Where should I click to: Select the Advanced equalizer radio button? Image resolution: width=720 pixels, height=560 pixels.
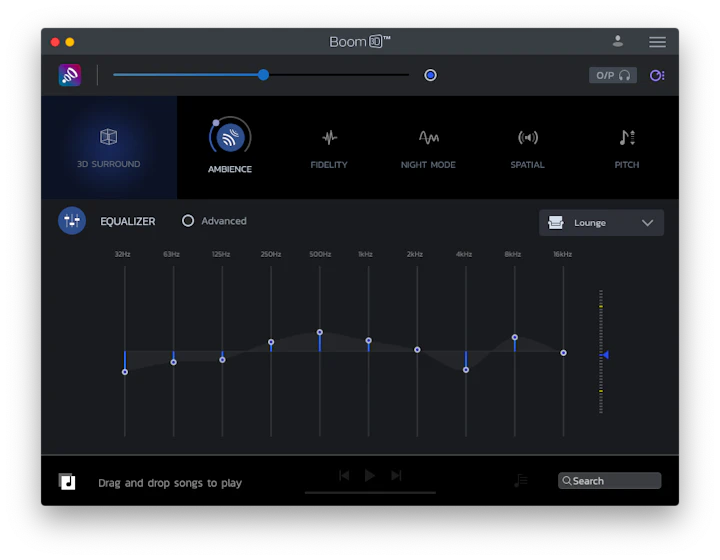tap(188, 221)
